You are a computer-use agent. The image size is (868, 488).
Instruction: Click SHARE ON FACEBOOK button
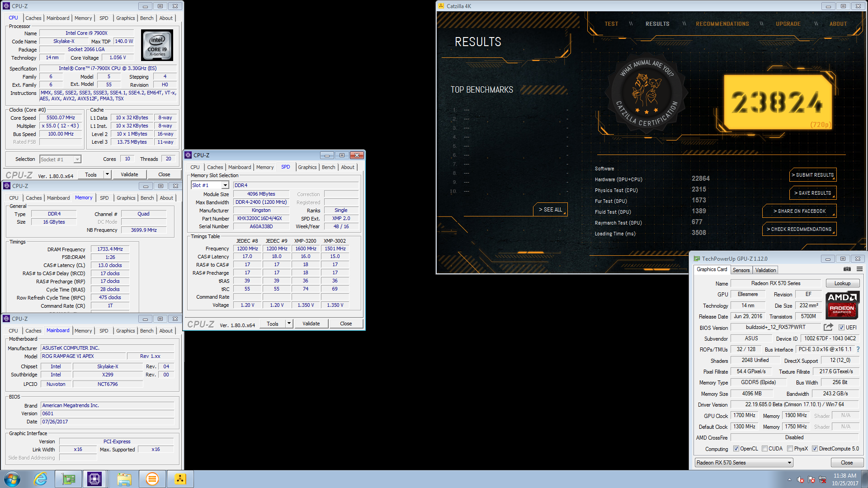[x=799, y=211]
